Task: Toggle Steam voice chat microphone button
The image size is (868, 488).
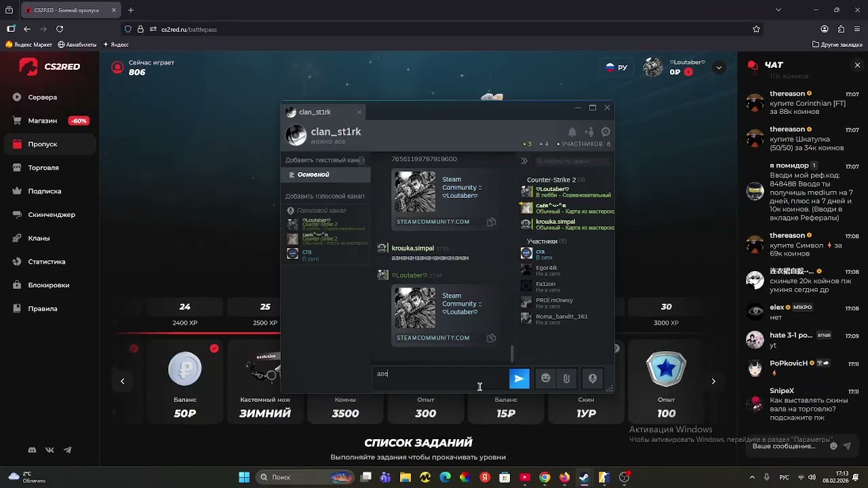Action: coord(593,379)
